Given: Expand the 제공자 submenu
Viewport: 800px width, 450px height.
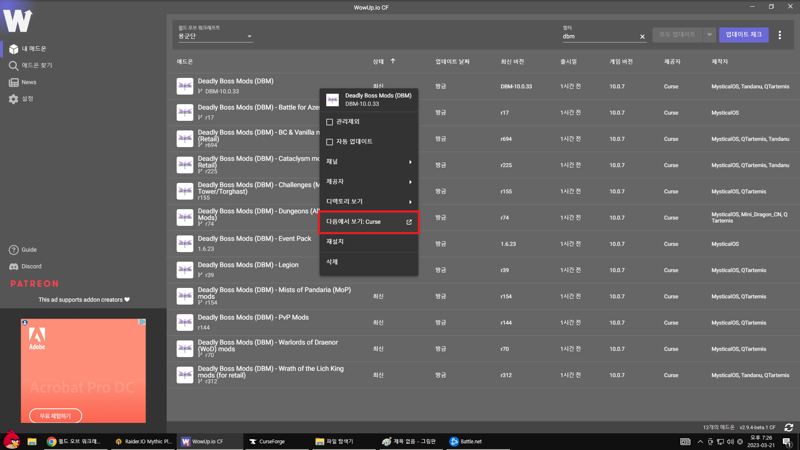Looking at the screenshot, I should pyautogui.click(x=368, y=182).
